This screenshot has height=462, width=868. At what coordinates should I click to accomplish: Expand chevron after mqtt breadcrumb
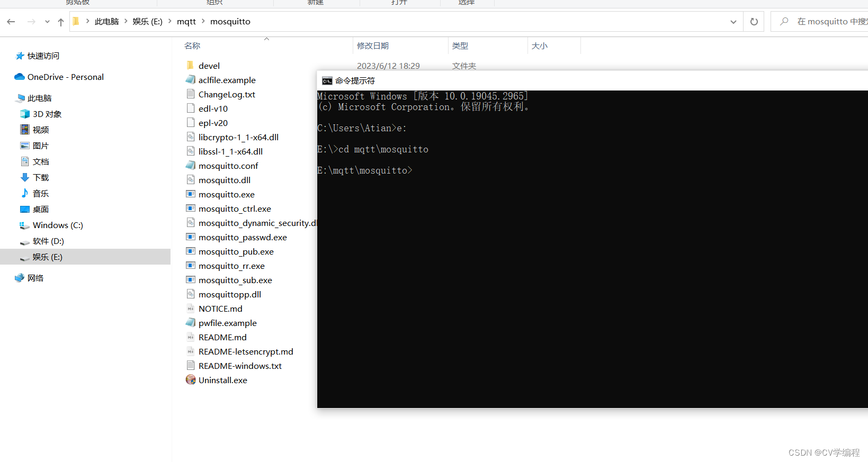click(x=203, y=22)
